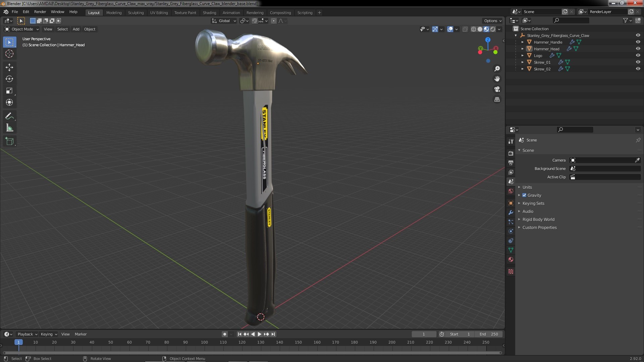Viewport: 644px width, 362px height.
Task: Hide Logo object using eye icon
Action: (x=638, y=55)
